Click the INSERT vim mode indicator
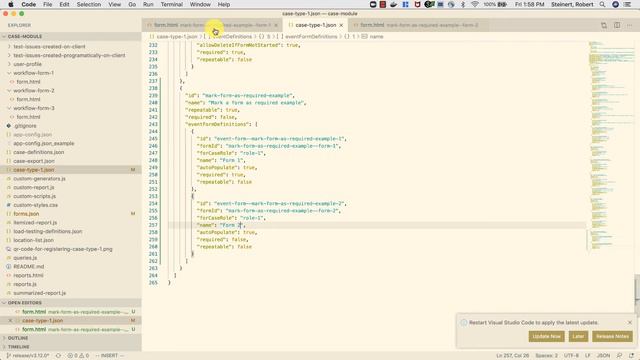Image resolution: width=640 pixels, height=360 pixels. [109, 356]
